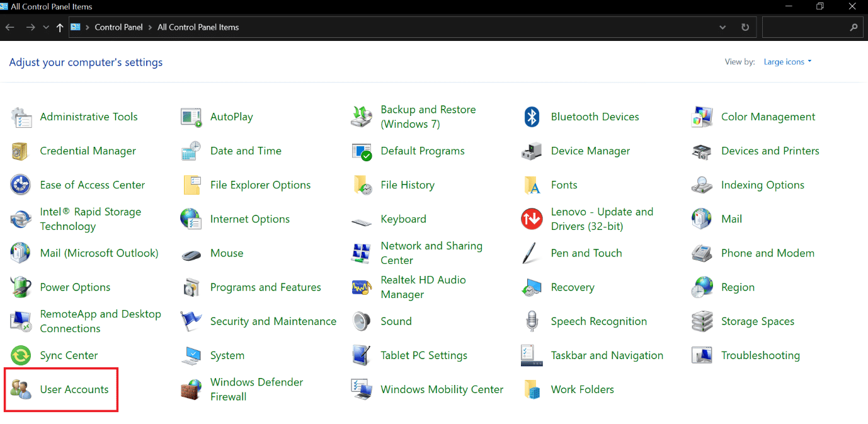Open the Device Manager link

590,151
